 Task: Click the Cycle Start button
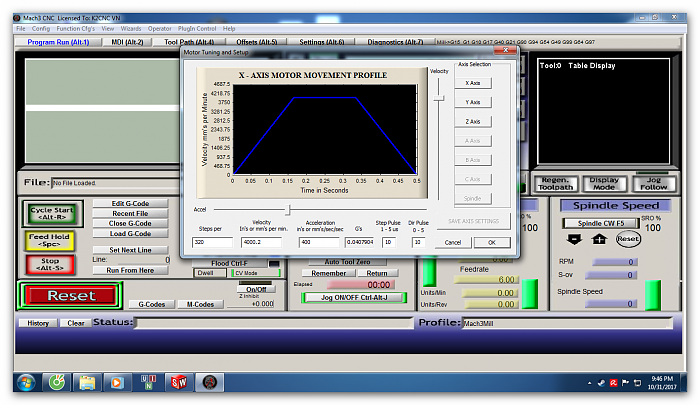[x=52, y=213]
